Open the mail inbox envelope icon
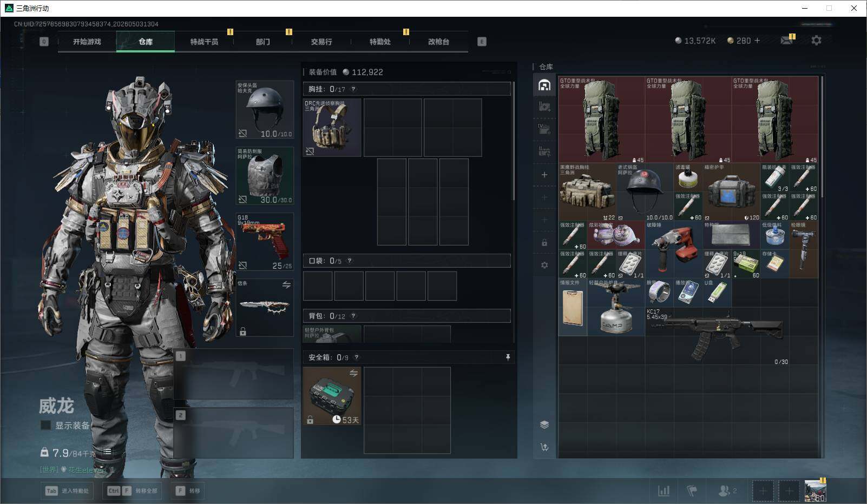 pyautogui.click(x=787, y=40)
